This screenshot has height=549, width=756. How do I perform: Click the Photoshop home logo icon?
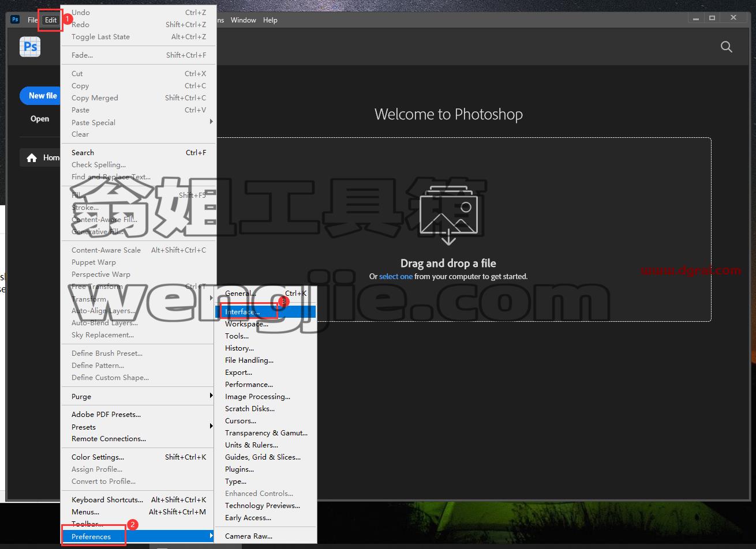(x=30, y=47)
